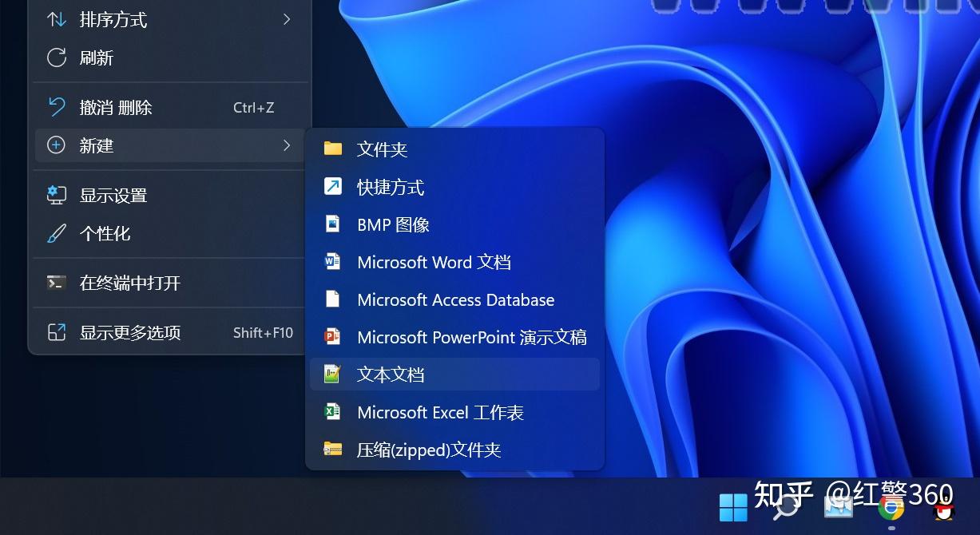Click the Shift+F10 shortcut label
This screenshot has width=980, height=535.
tap(263, 332)
